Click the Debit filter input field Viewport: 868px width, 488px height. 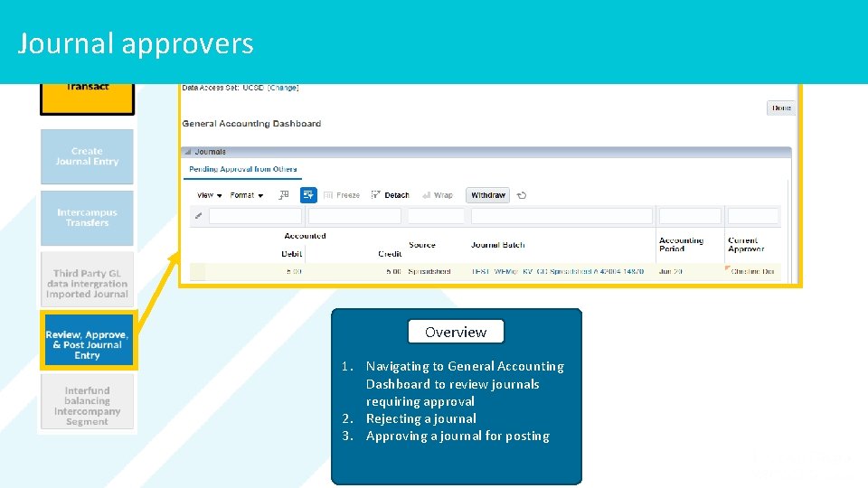tap(255, 216)
